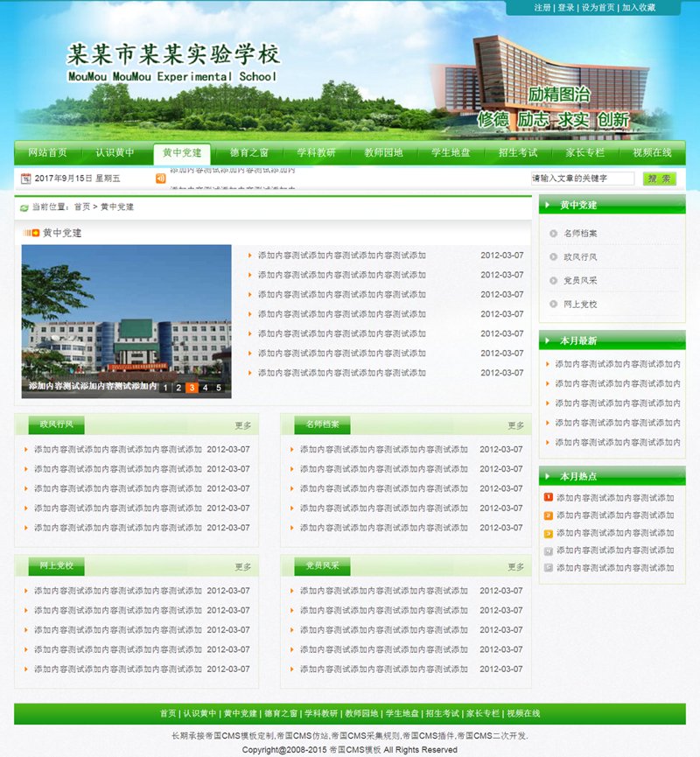700x757 pixels.
Task: Click the 注册 link at top
Action: (x=542, y=8)
